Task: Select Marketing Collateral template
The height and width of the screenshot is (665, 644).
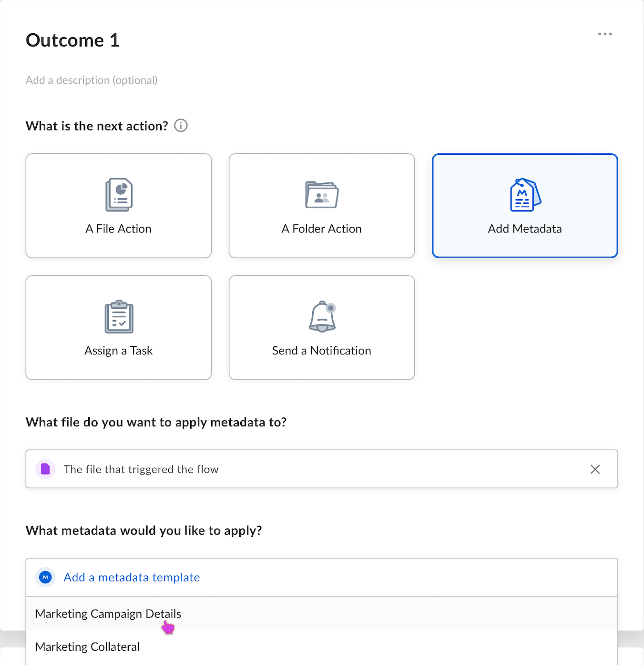Action: tap(88, 647)
